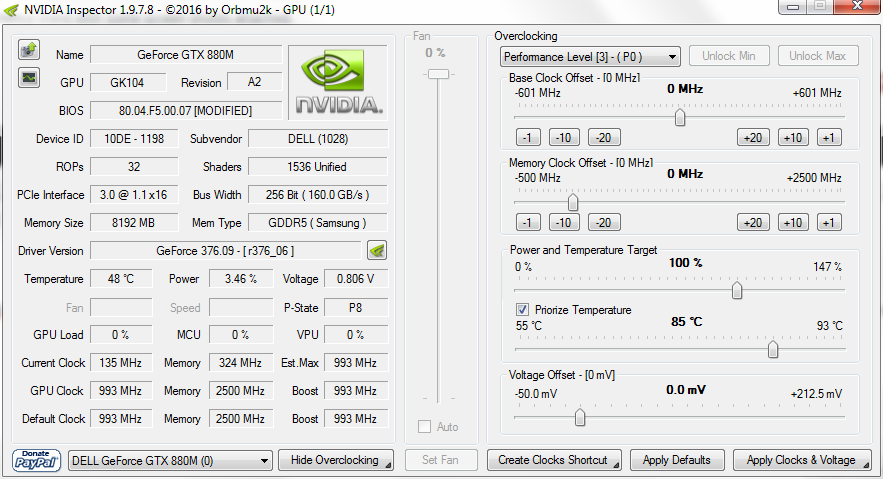Click the fan speed vertical slider thumb
The width and height of the screenshot is (883, 479).
(x=436, y=75)
